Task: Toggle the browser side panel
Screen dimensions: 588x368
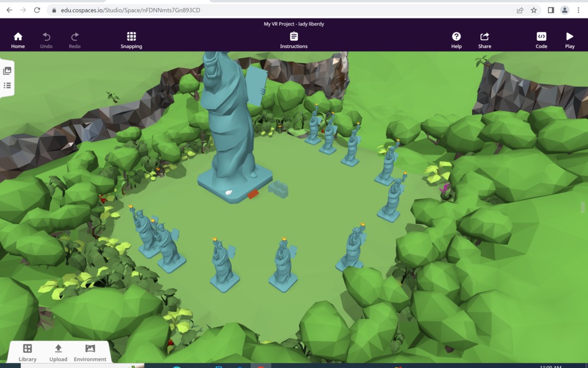Action: click(x=551, y=10)
